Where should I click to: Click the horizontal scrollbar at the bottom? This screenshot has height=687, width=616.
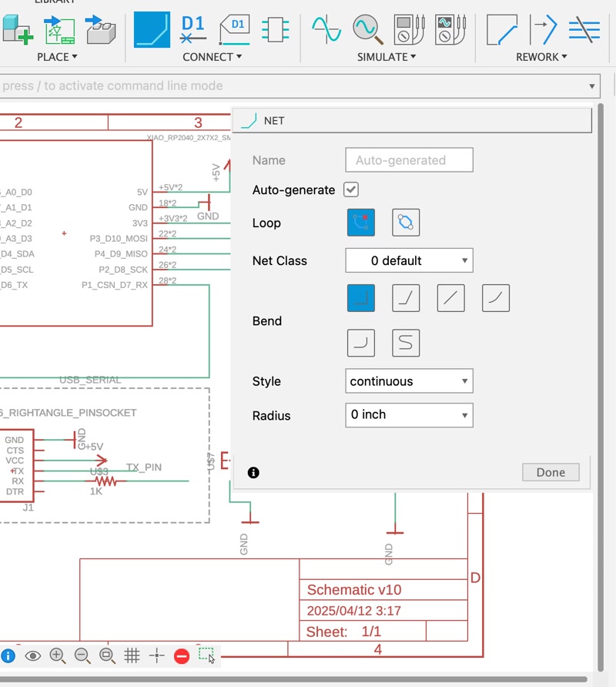click(293, 679)
